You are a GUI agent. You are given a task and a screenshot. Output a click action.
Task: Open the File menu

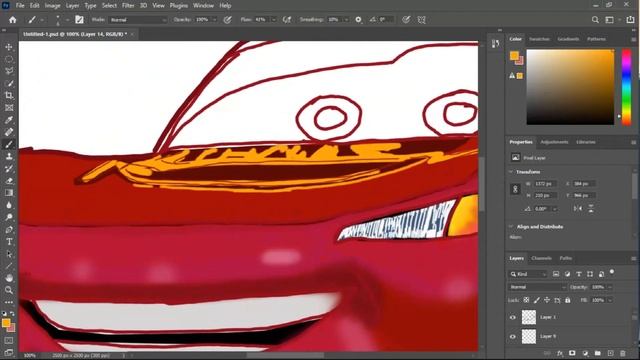pos(20,6)
